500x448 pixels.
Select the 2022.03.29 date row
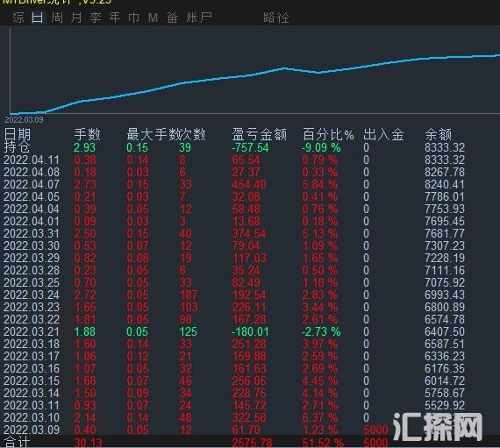click(x=32, y=258)
